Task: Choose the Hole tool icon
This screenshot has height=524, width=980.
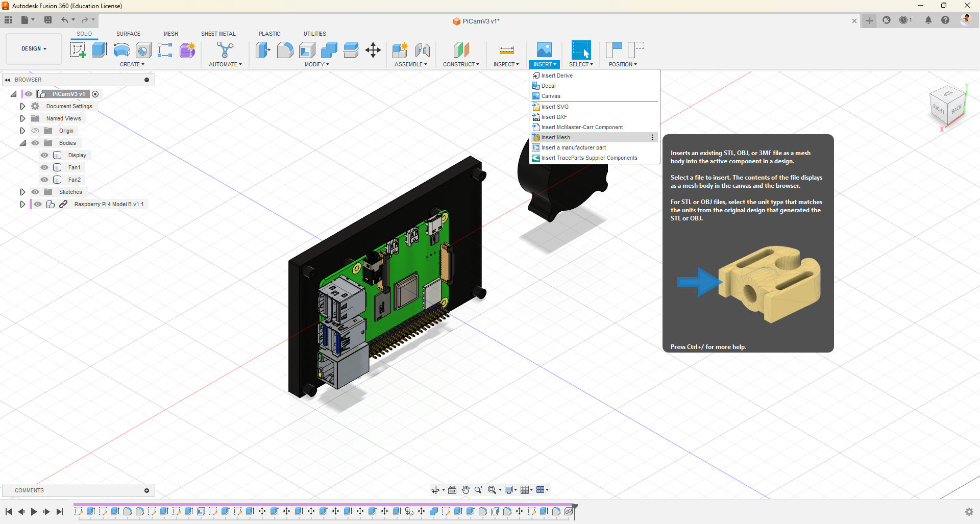Action: (143, 50)
